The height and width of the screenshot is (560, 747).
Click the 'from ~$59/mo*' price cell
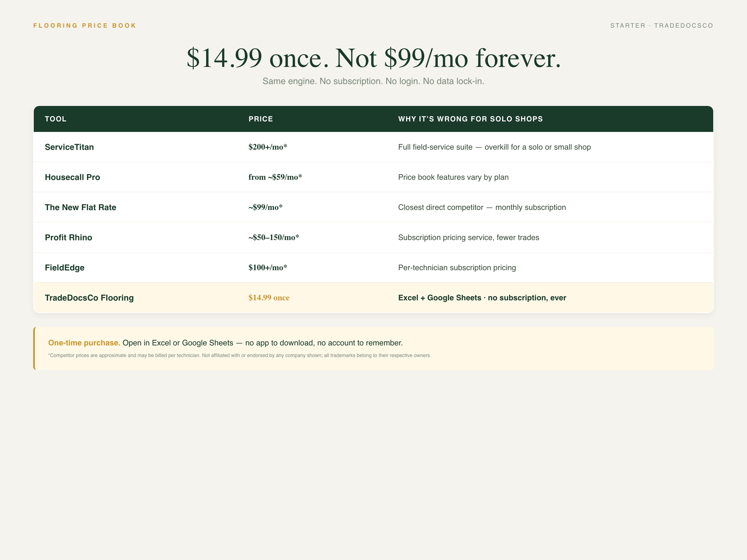click(x=275, y=177)
